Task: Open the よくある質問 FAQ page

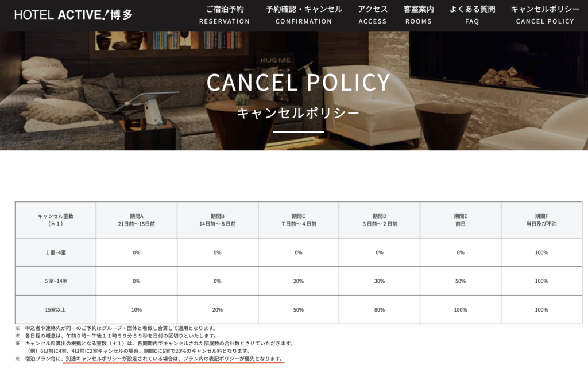Action: click(x=472, y=15)
